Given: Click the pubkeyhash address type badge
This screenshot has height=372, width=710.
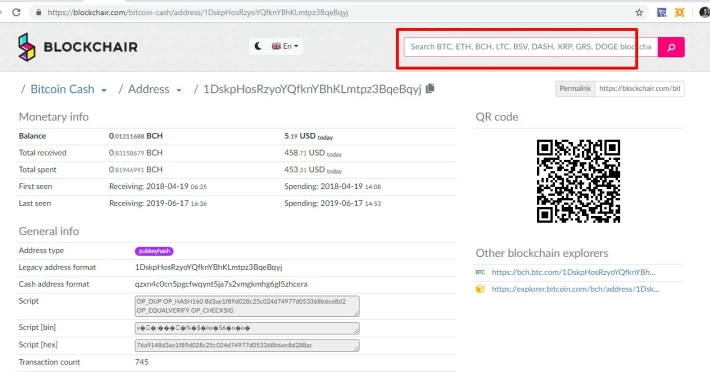Looking at the screenshot, I should click(x=154, y=251).
